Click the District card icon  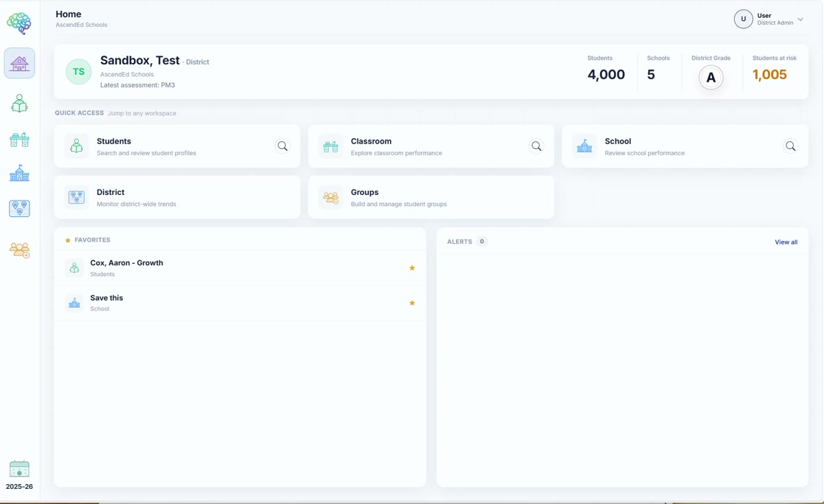(x=76, y=198)
